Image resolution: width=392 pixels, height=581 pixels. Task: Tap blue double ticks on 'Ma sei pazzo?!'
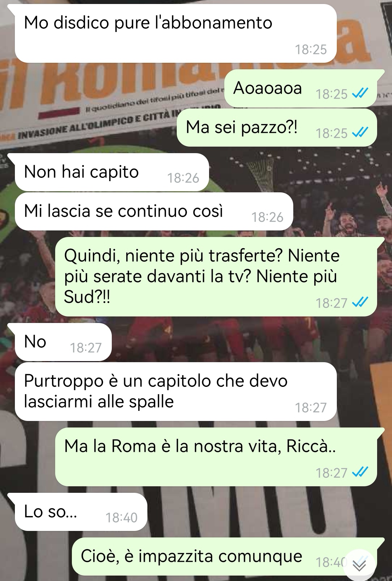360,133
